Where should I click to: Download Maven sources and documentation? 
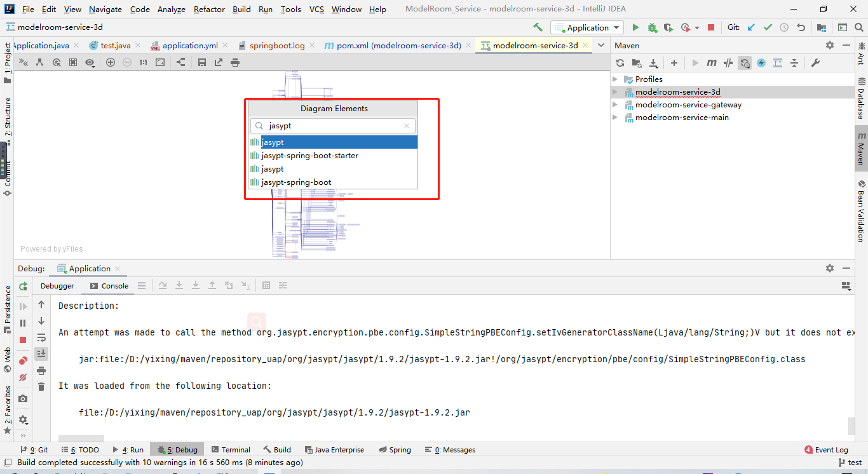(x=653, y=63)
